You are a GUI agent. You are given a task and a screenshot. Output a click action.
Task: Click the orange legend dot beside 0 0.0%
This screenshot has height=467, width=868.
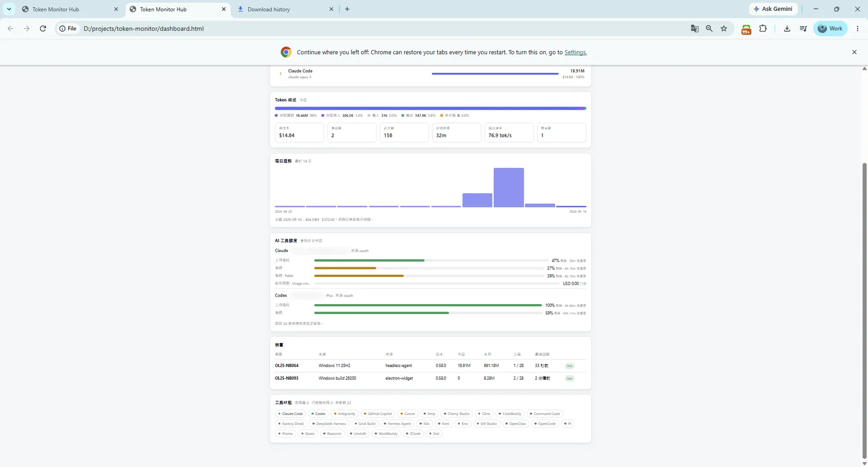pos(441,116)
